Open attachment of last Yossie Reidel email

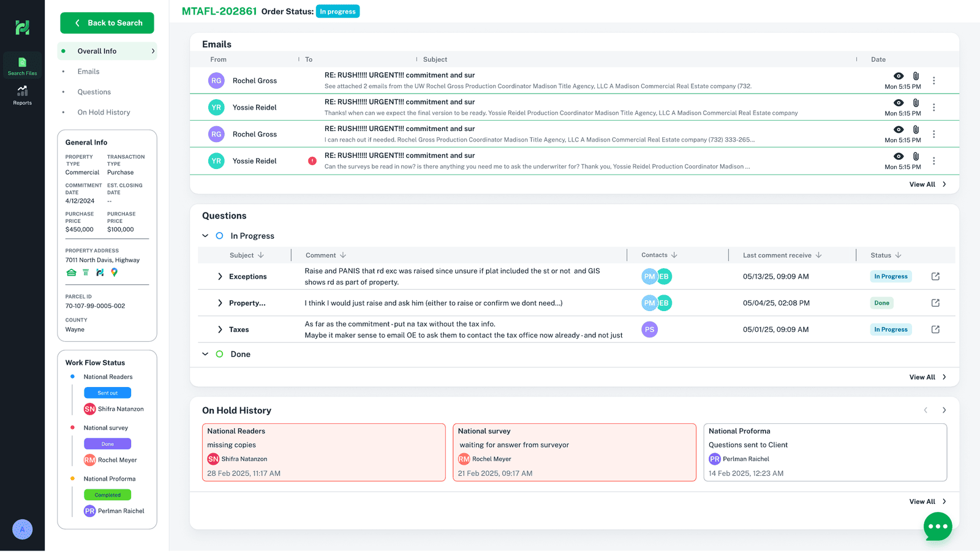916,157
